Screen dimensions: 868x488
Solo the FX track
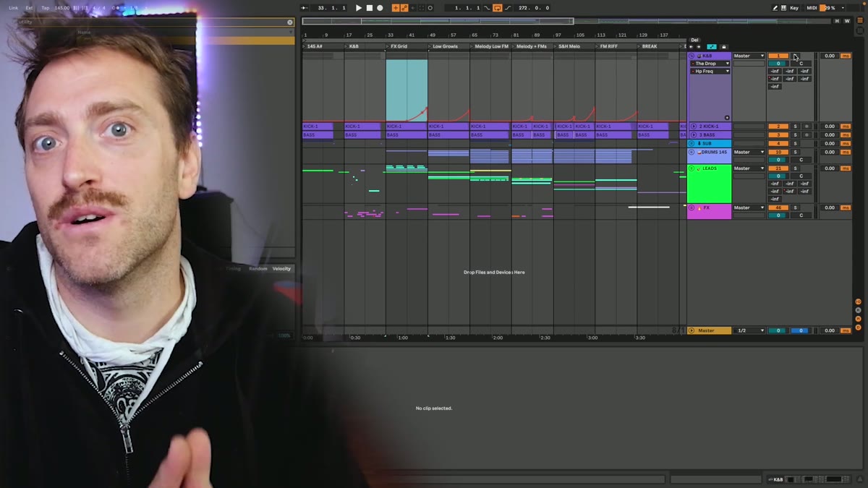(795, 207)
